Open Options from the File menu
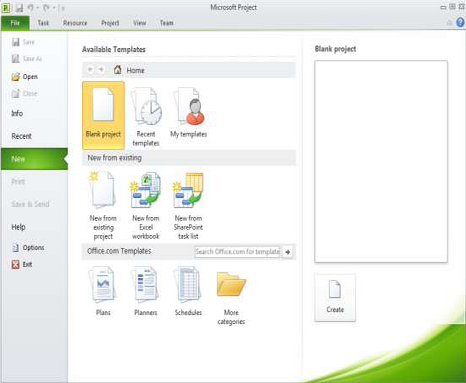Image resolution: width=466 pixels, height=383 pixels. click(28, 247)
